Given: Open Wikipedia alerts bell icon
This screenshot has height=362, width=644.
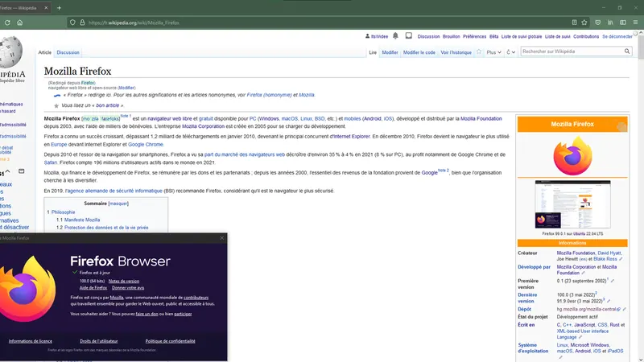Looking at the screenshot, I should [395, 35].
